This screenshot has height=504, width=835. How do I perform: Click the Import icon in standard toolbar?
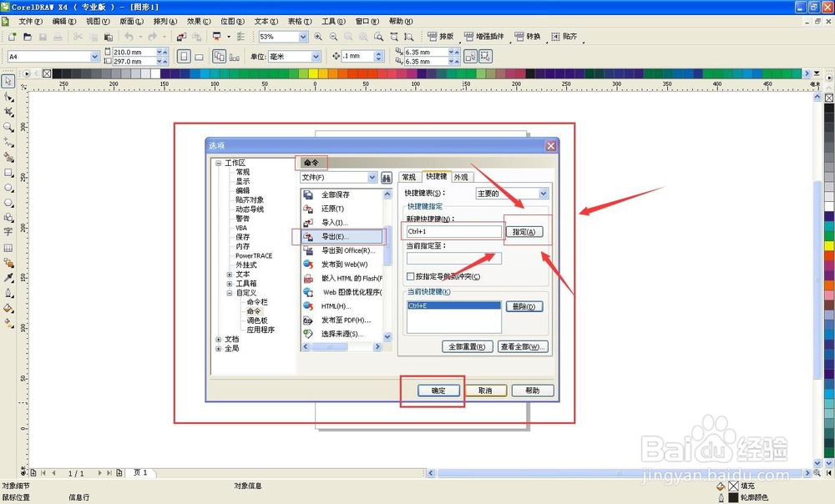coord(181,37)
